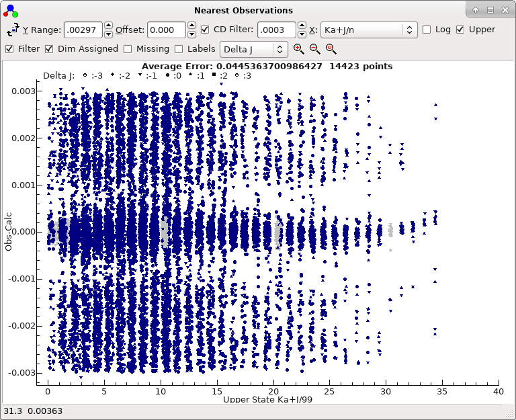Click the status bar coordinates 31.3 0.00363
This screenshot has height=420, width=516.
[x=33, y=411]
